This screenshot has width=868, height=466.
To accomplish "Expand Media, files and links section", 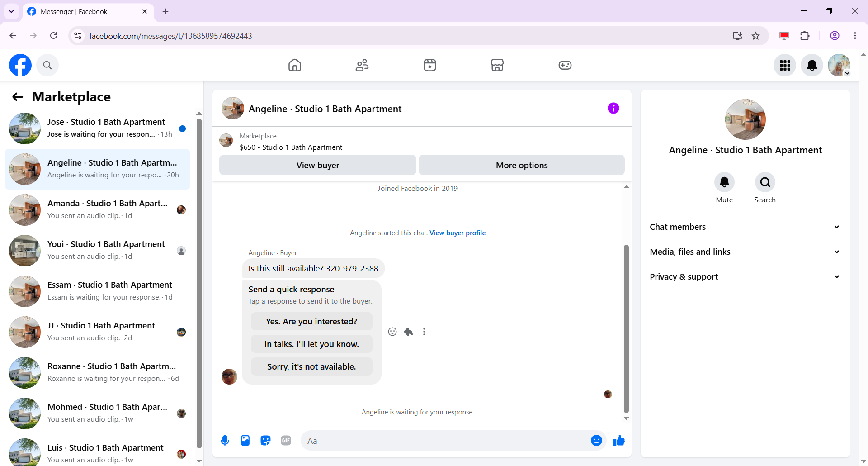I will (745, 252).
